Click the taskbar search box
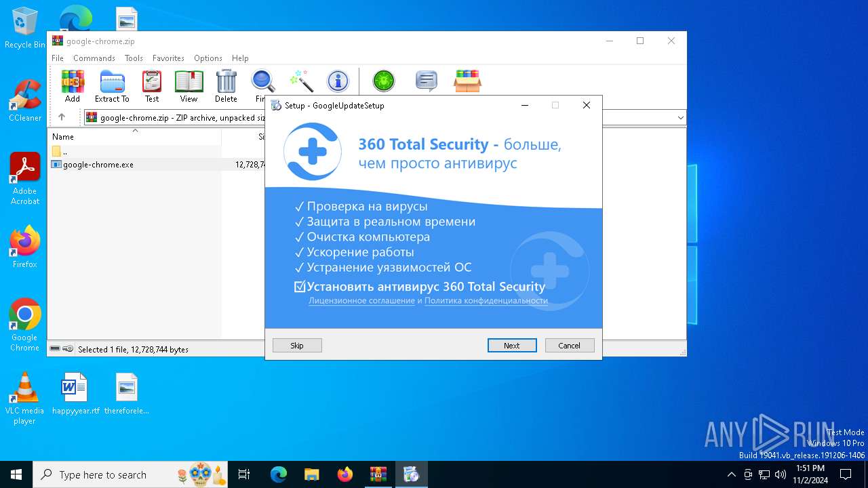Screen dimensions: 868x488 pos(130,474)
